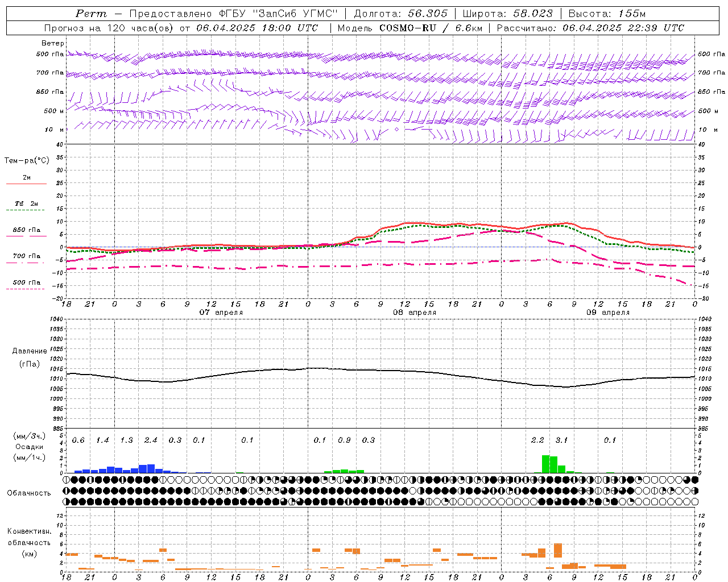
Task: Click the 3-hour precipitation value 1.3
Action: click(126, 440)
